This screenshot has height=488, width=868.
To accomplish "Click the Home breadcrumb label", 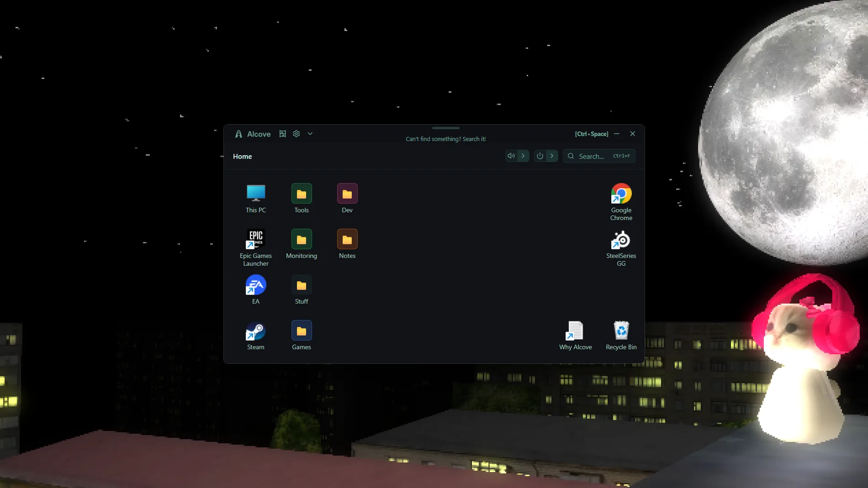I will coord(243,156).
